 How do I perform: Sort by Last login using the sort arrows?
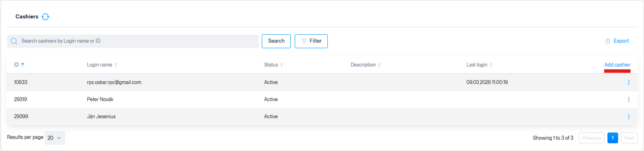click(x=491, y=65)
